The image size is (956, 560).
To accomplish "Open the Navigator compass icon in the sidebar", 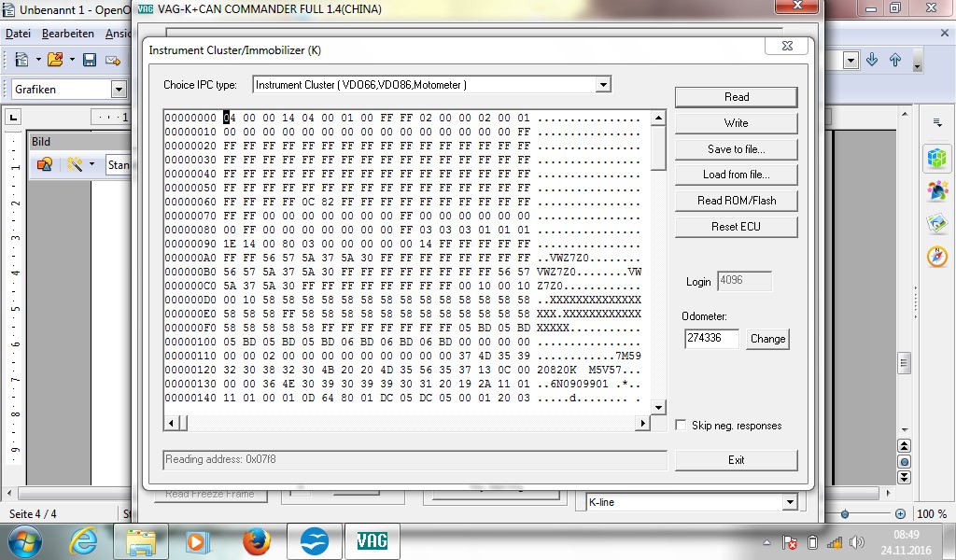I will [x=937, y=257].
